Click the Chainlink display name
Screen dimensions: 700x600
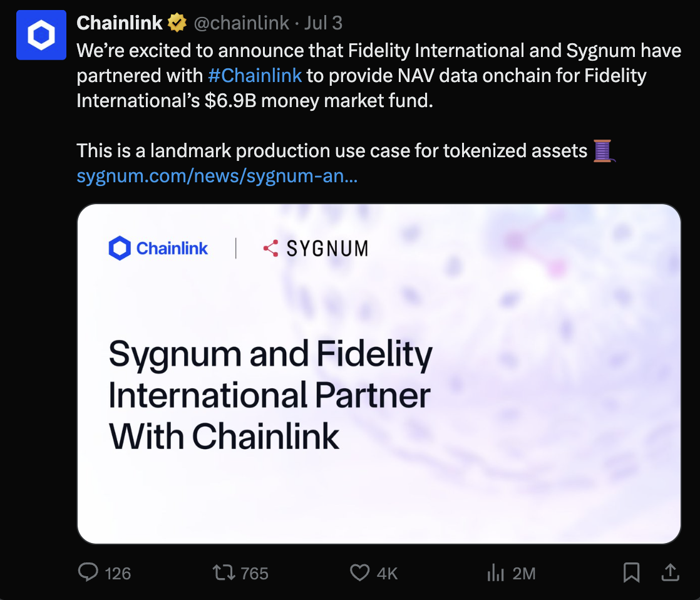pos(119,23)
